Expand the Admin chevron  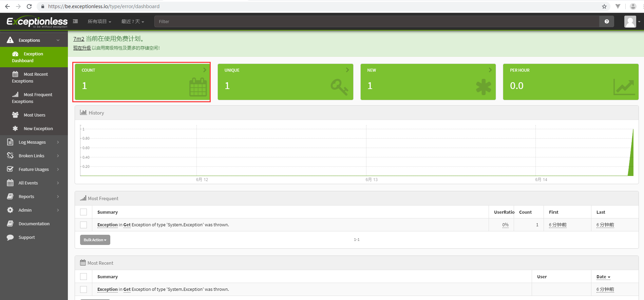coord(58,210)
